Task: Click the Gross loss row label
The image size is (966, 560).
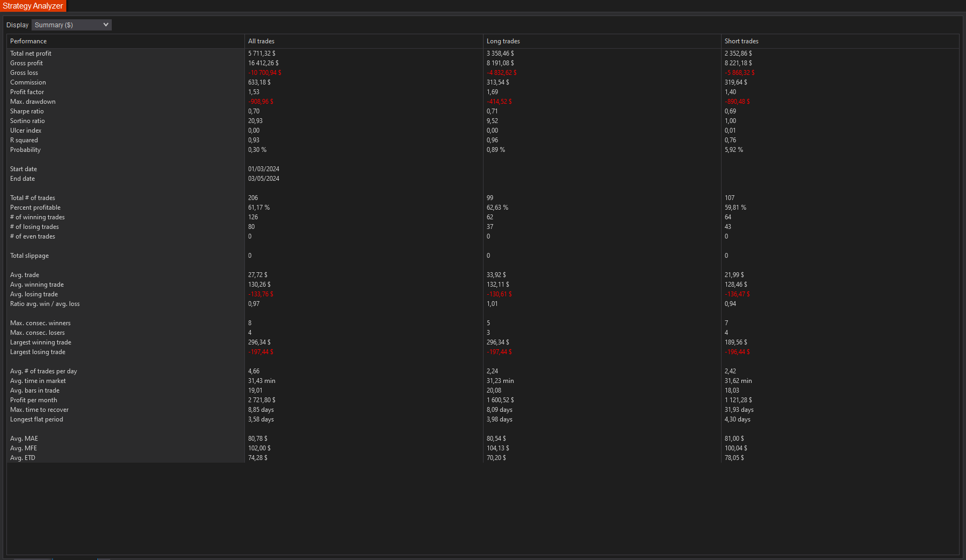Action: point(24,73)
